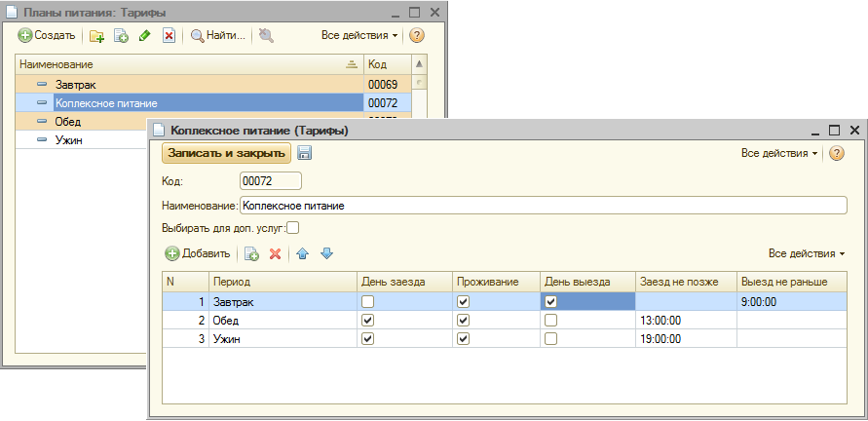Toggle День заезда checkbox for Завтрак
The image size is (868, 421).
pyautogui.click(x=367, y=302)
